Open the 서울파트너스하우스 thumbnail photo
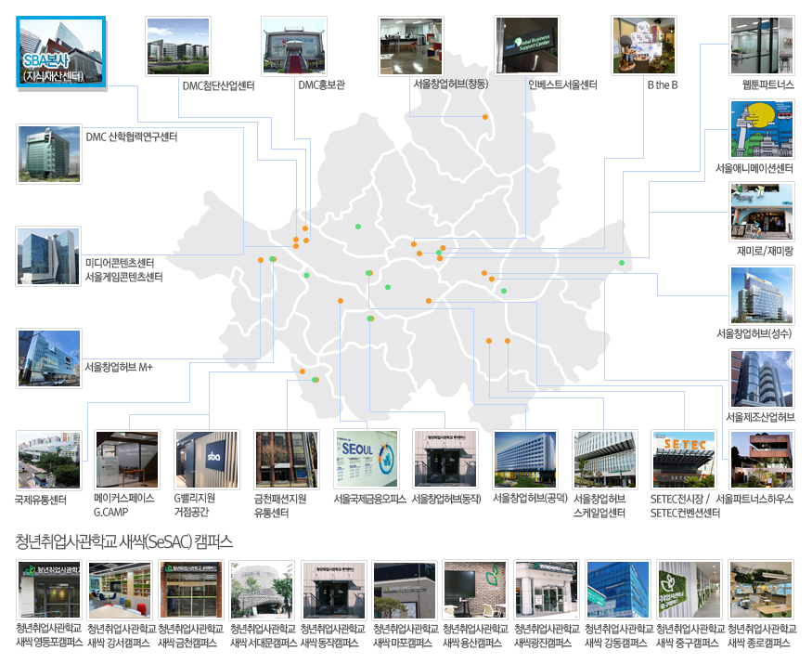This screenshot has width=812, height=664. (x=762, y=460)
